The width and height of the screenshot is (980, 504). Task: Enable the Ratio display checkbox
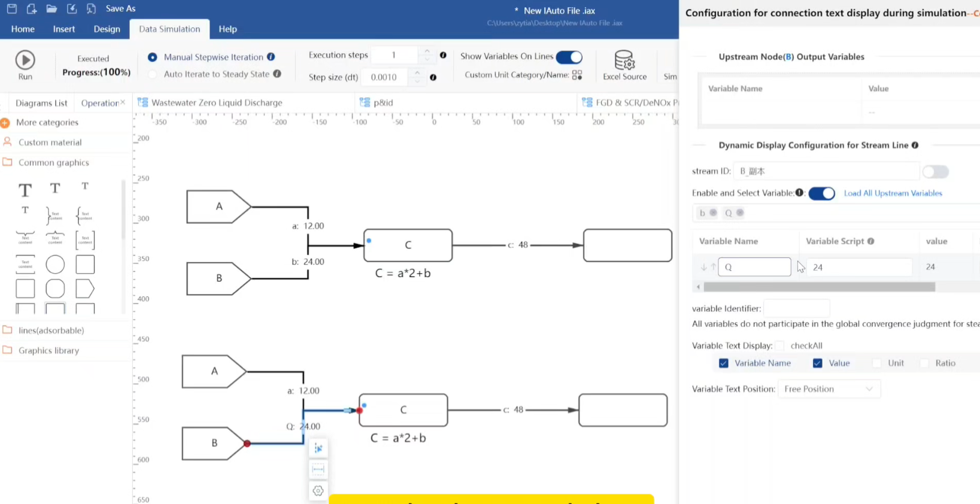coord(924,363)
